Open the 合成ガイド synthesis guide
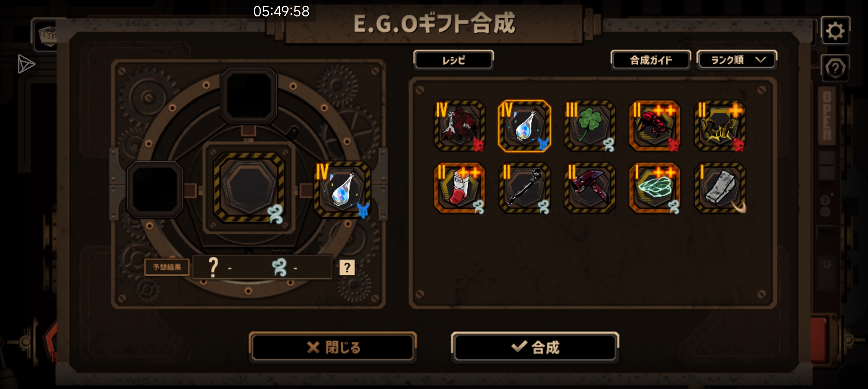The width and height of the screenshot is (868, 389). (x=651, y=60)
